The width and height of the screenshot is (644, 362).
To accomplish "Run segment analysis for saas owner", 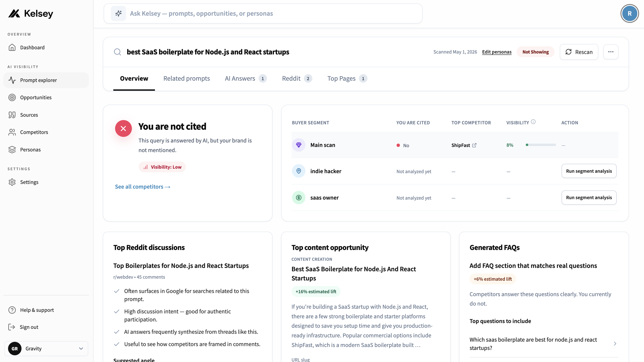I will pos(589,198).
